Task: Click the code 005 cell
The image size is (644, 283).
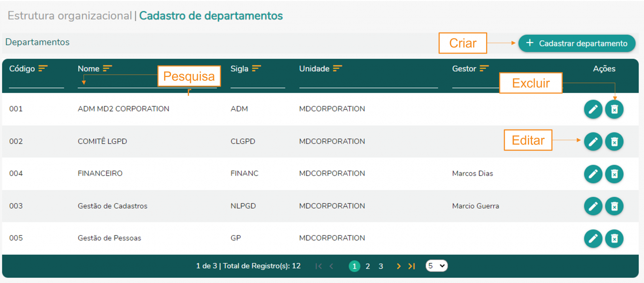Action: (x=16, y=238)
